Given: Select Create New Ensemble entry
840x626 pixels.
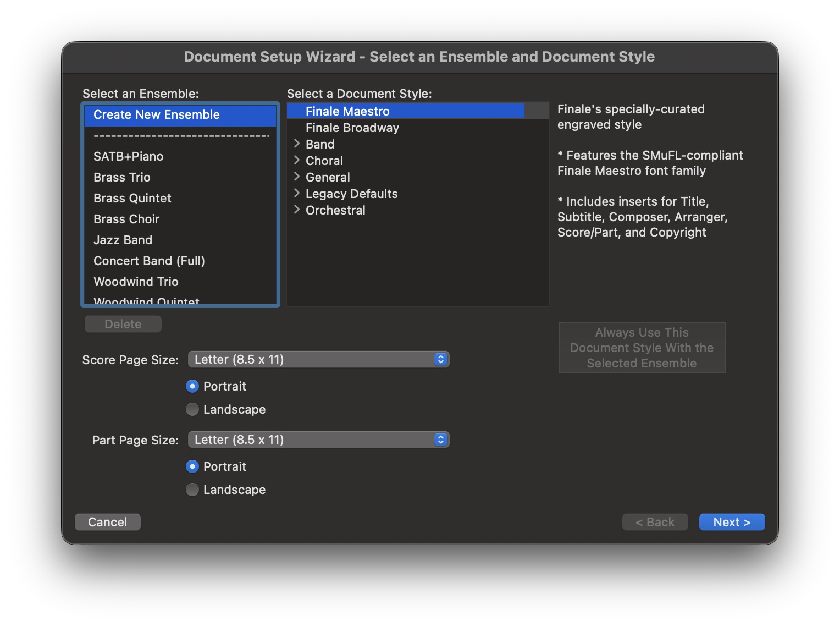Looking at the screenshot, I should pyautogui.click(x=157, y=115).
